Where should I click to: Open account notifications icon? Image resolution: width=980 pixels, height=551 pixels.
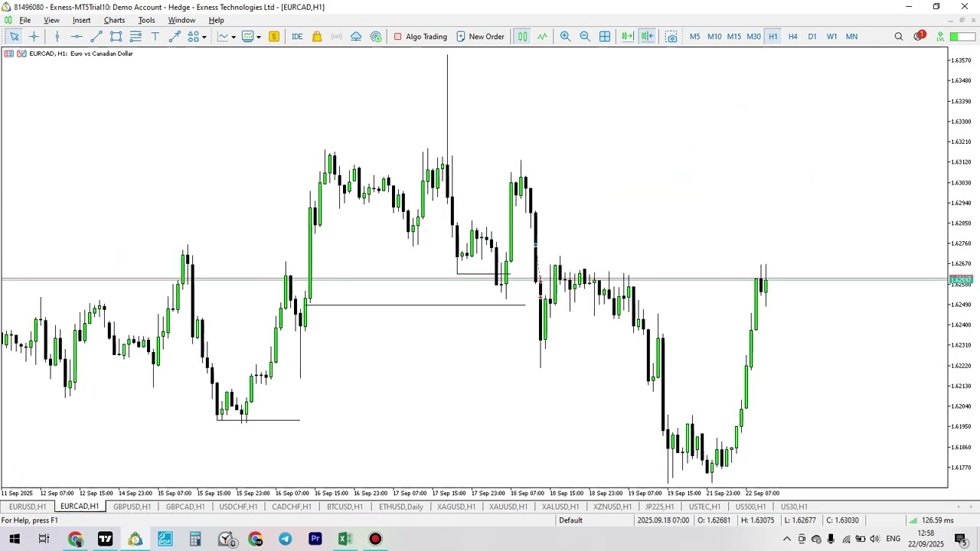[x=919, y=36]
